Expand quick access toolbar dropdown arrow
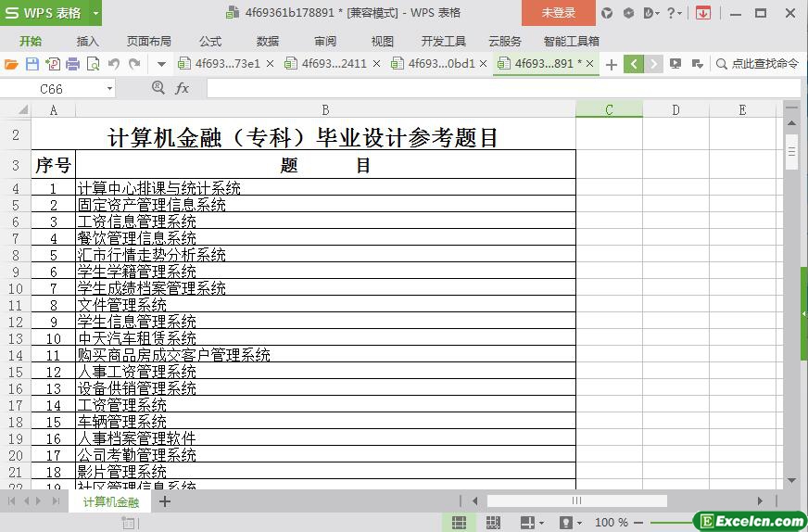Viewport: 808px width, 532px height. (161, 65)
